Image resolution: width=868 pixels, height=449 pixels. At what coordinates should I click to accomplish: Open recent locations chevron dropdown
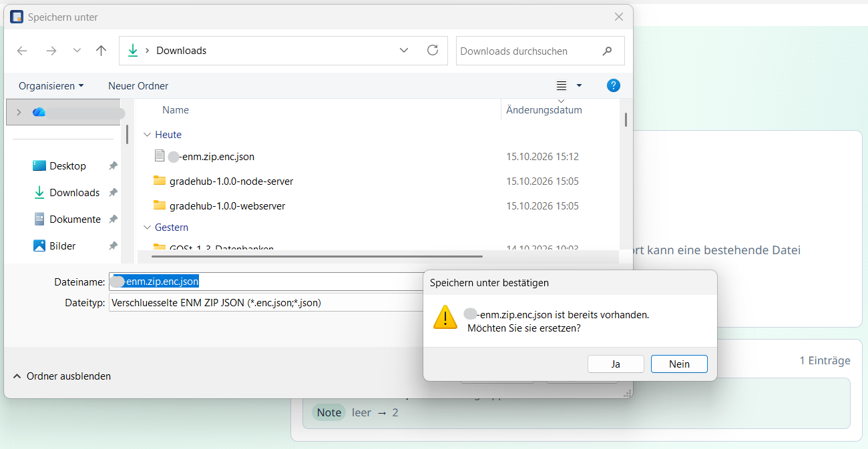point(77,51)
